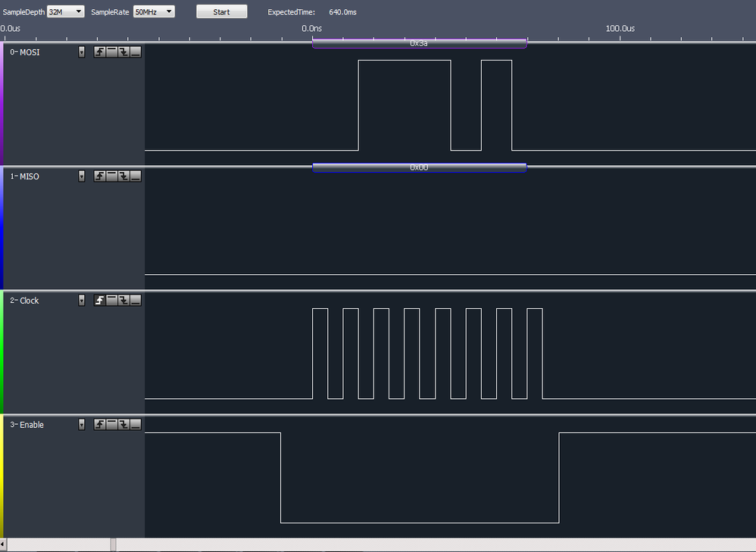Click the 640.0ms expected time value
756x552 pixels.
point(342,12)
